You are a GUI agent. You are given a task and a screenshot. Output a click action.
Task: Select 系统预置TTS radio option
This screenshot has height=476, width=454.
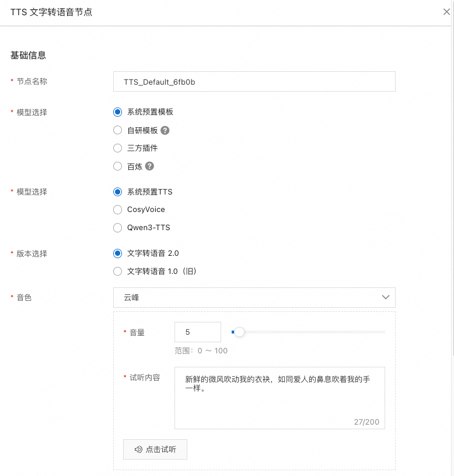click(x=118, y=192)
